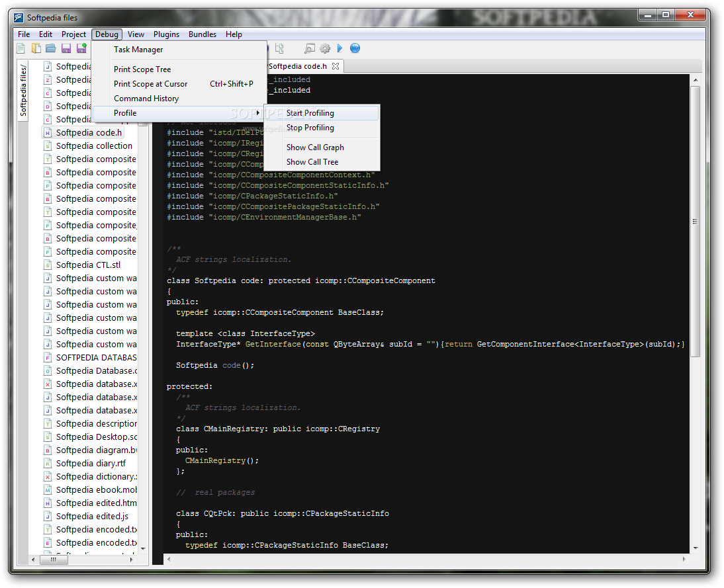
Task: Switch to the Softpedia code.h tab
Action: pyautogui.click(x=297, y=66)
